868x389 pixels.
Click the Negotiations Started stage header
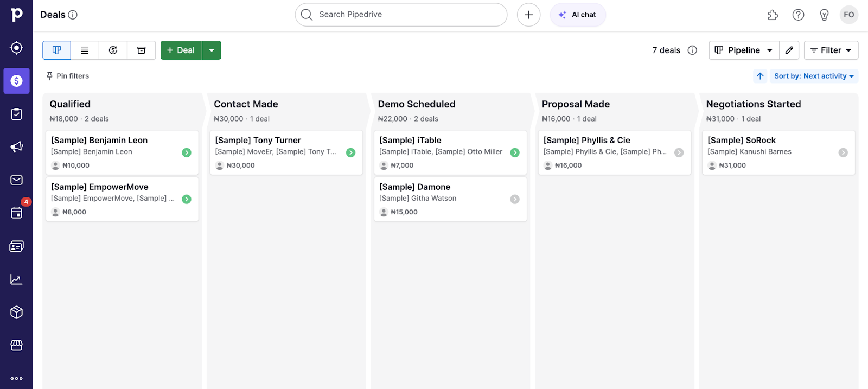(x=754, y=104)
